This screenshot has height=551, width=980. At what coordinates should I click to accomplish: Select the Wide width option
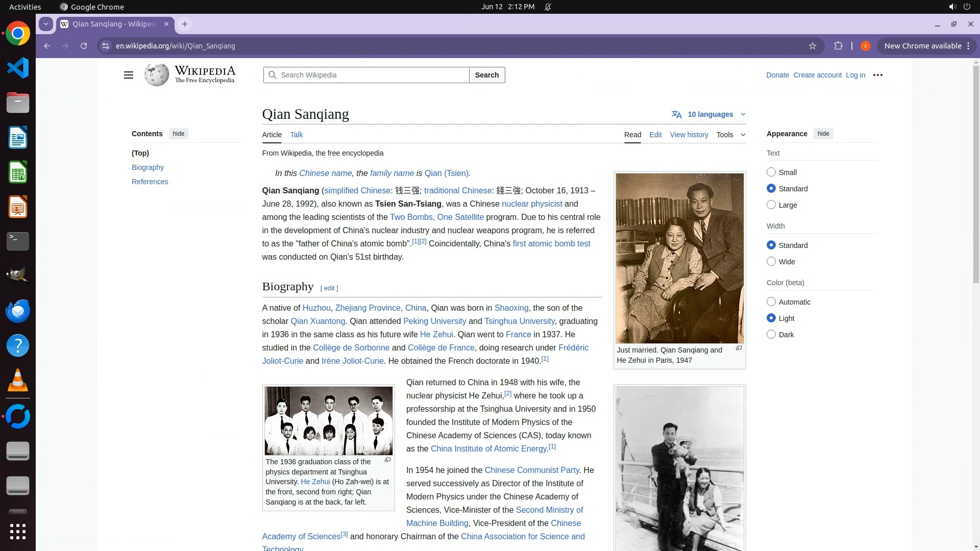(x=771, y=262)
